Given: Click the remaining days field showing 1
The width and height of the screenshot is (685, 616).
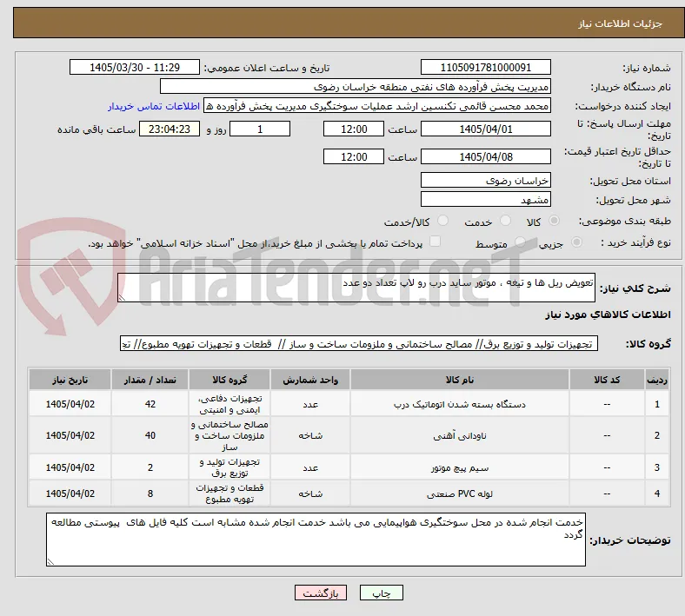Looking at the screenshot, I should 260,129.
